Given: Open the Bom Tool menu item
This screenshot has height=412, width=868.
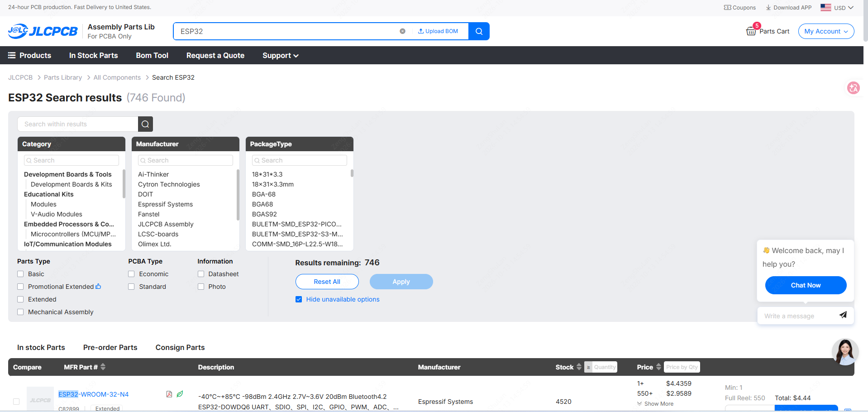Looking at the screenshot, I should (x=152, y=55).
